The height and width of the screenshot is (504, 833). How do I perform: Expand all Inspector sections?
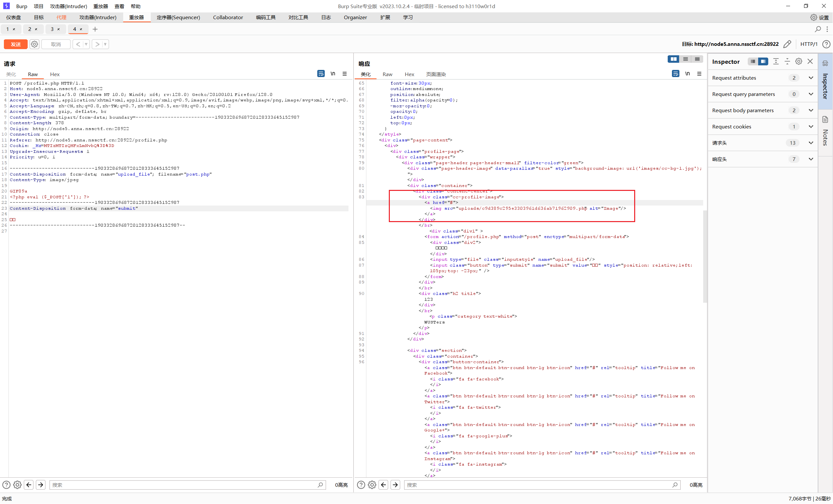776,61
